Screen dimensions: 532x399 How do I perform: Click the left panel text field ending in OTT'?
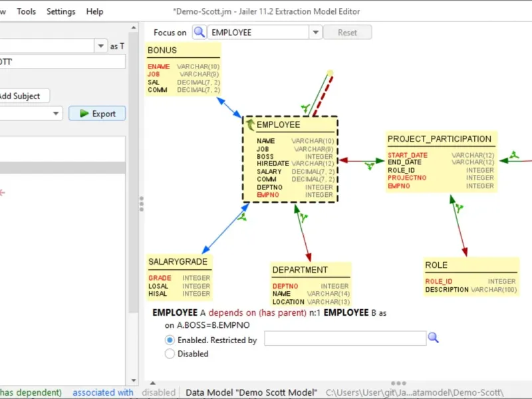(x=63, y=62)
